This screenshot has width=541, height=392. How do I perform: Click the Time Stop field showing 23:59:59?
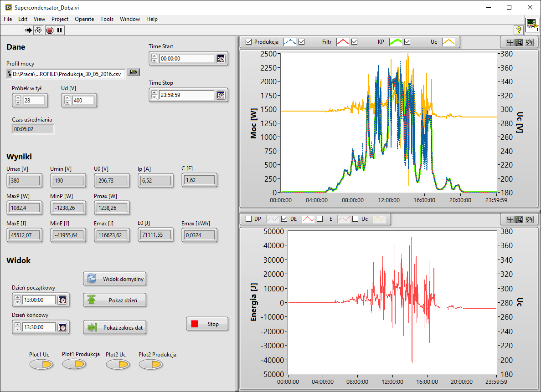187,95
